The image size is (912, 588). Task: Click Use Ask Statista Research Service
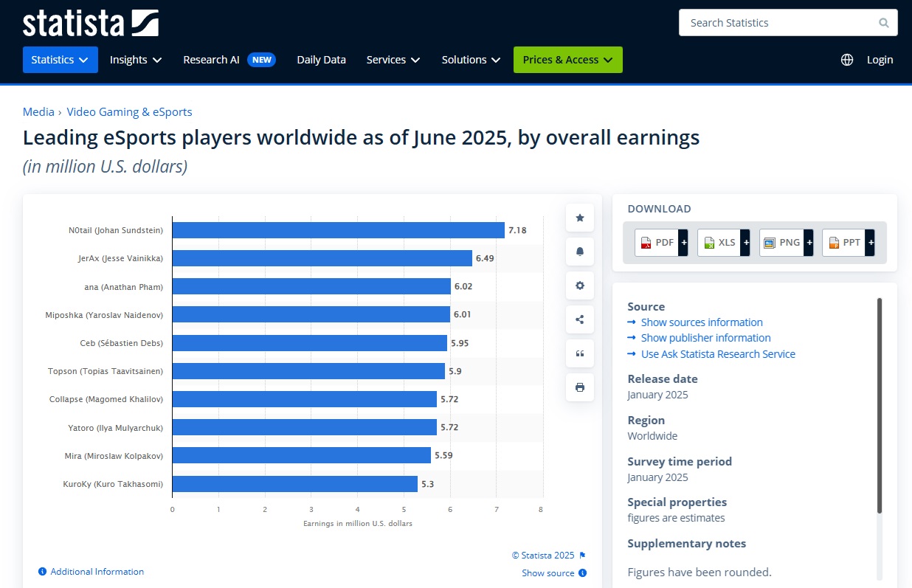(718, 354)
